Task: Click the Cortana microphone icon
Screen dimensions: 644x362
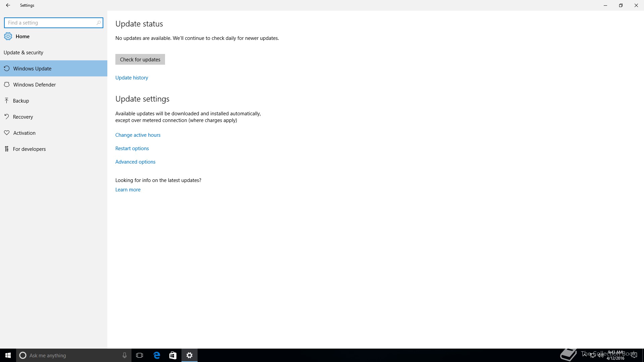Action: pyautogui.click(x=124, y=355)
